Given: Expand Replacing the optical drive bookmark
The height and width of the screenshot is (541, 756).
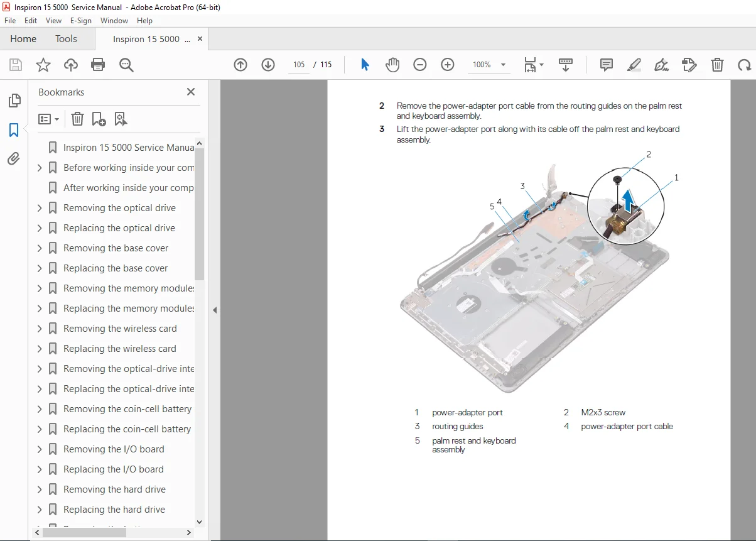Looking at the screenshot, I should click(40, 228).
